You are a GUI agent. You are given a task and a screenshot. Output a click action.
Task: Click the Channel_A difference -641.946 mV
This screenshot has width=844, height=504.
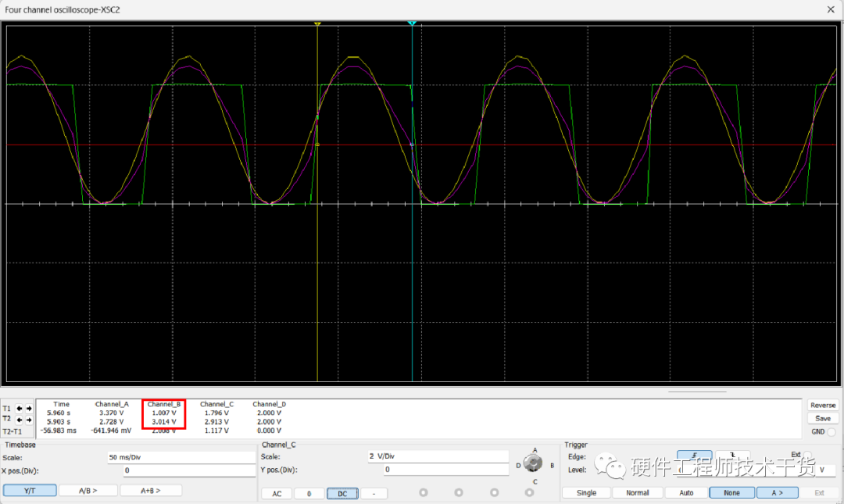(111, 431)
